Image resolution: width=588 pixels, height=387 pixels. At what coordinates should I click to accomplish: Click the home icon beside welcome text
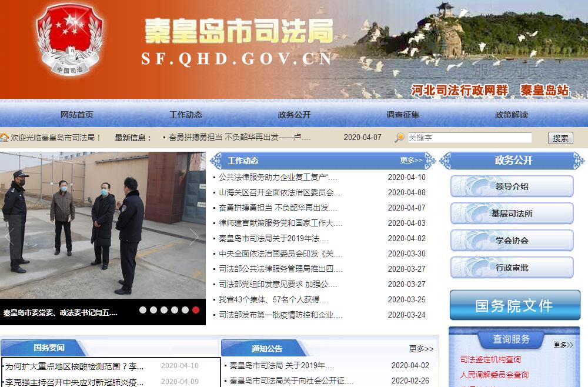click(x=5, y=137)
